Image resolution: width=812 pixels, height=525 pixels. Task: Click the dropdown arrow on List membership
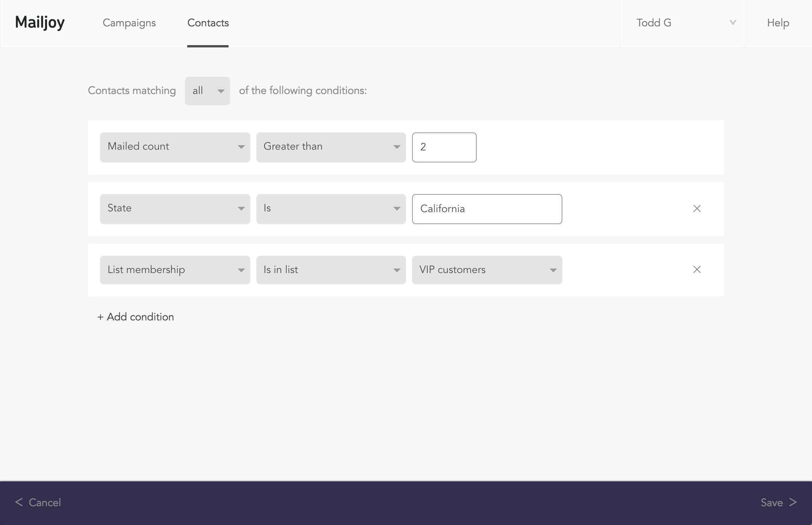[x=241, y=270]
